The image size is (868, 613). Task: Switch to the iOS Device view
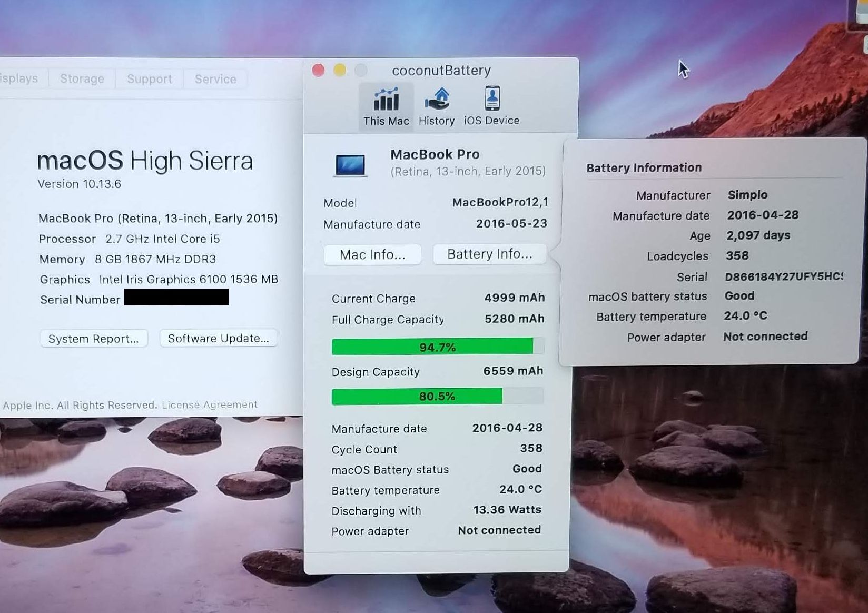[x=491, y=107]
